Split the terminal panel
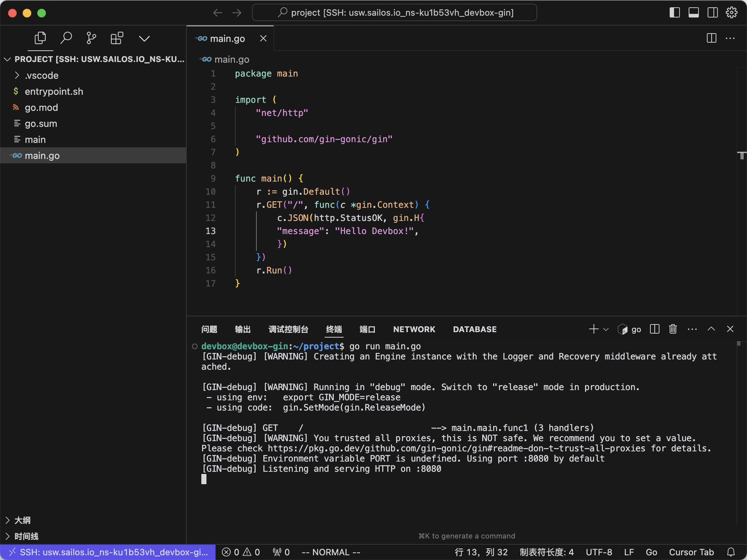The image size is (747, 560). [655, 329]
